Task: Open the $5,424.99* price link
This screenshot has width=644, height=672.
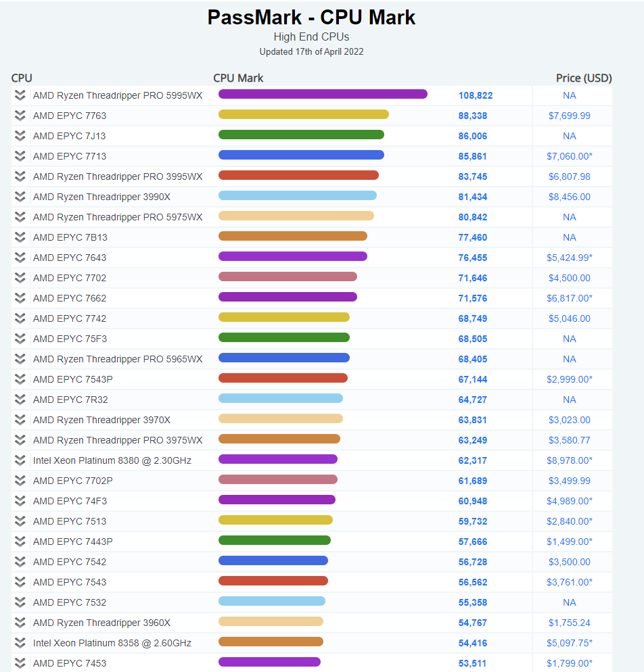Action: coord(570,258)
